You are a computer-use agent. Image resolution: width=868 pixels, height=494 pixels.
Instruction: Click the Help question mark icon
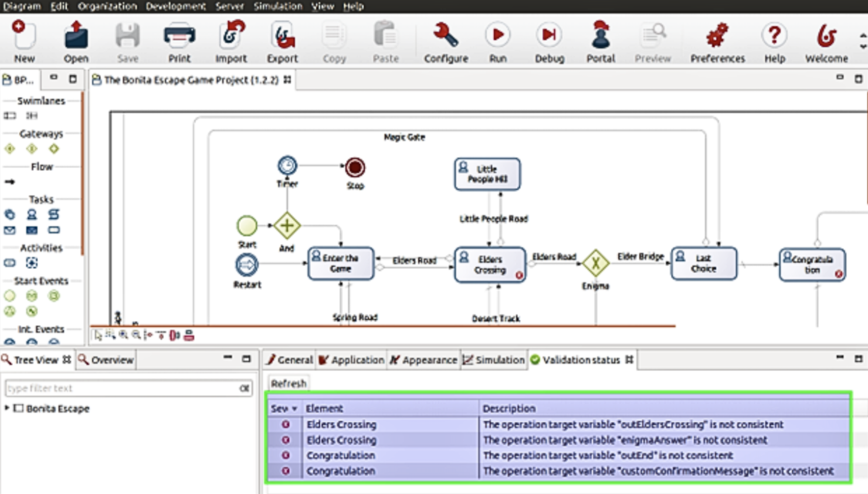[774, 35]
